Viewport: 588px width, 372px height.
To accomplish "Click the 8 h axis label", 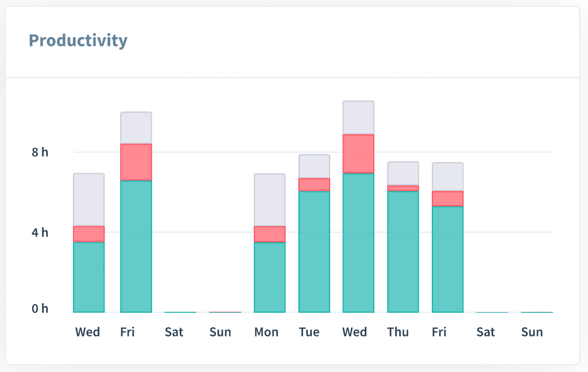I will (x=40, y=152).
